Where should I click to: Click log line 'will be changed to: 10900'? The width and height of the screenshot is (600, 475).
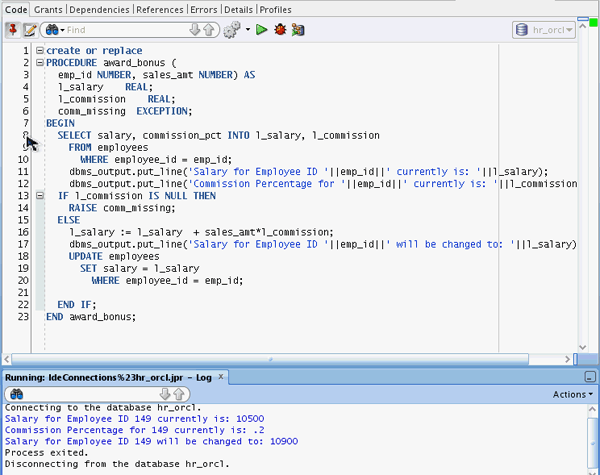coord(227,441)
